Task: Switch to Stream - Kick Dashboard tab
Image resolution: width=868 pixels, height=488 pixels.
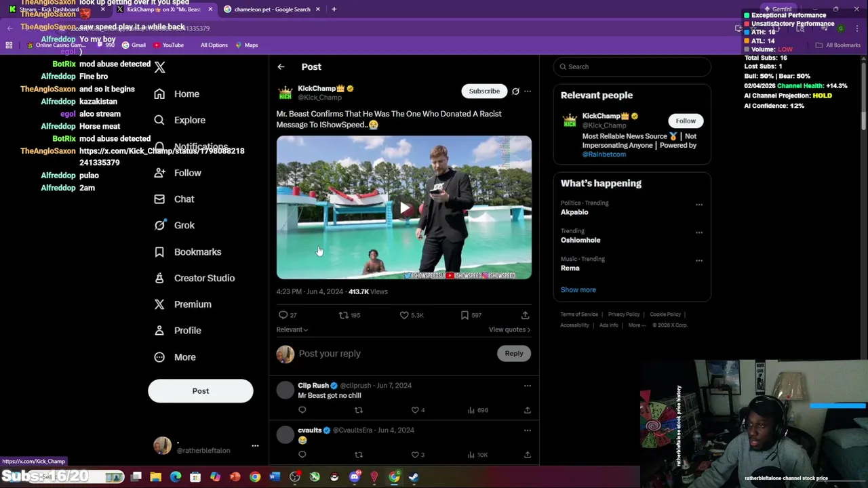Action: coord(57,9)
